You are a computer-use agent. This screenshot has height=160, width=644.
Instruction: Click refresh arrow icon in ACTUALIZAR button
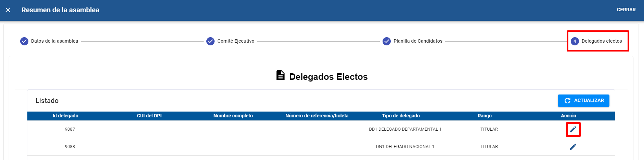pyautogui.click(x=567, y=101)
